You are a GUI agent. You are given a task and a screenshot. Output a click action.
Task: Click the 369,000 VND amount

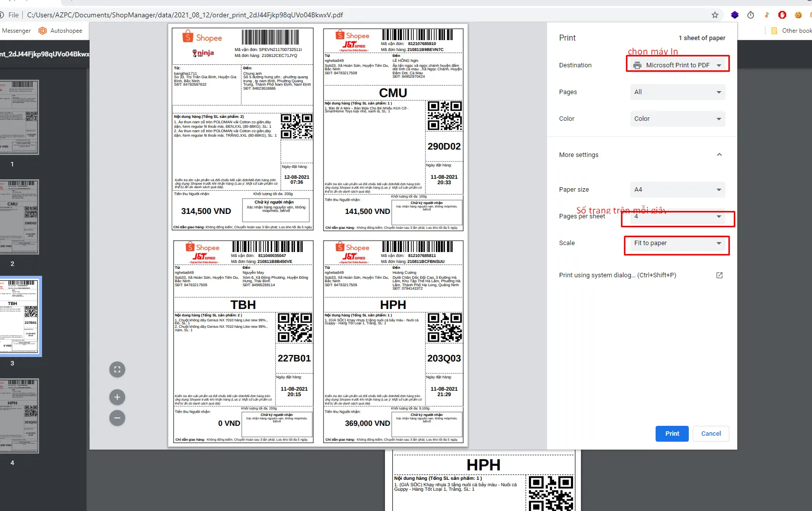tap(367, 423)
